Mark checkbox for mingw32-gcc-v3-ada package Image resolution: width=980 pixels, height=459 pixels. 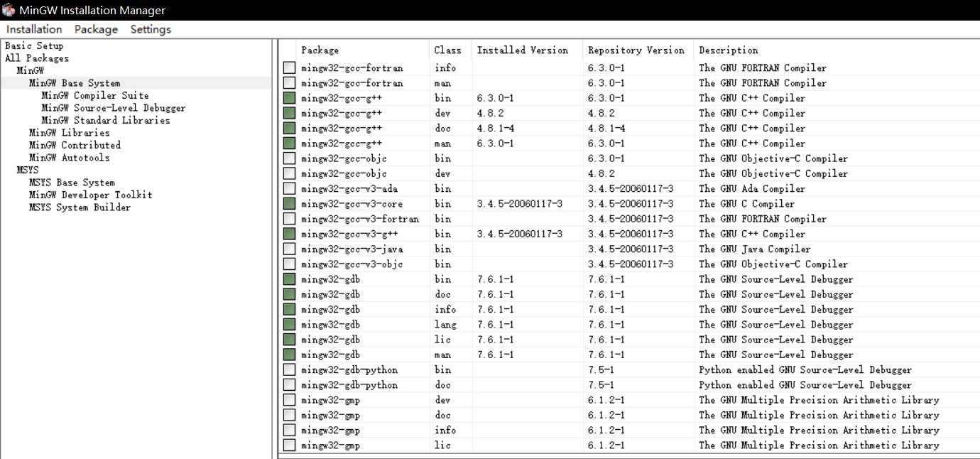pos(289,189)
